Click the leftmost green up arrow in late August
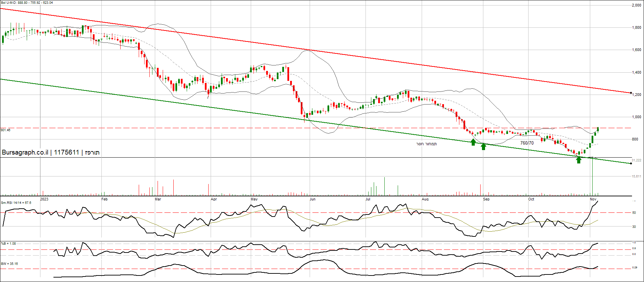Viewport: 644px width, 282px height. (x=473, y=142)
